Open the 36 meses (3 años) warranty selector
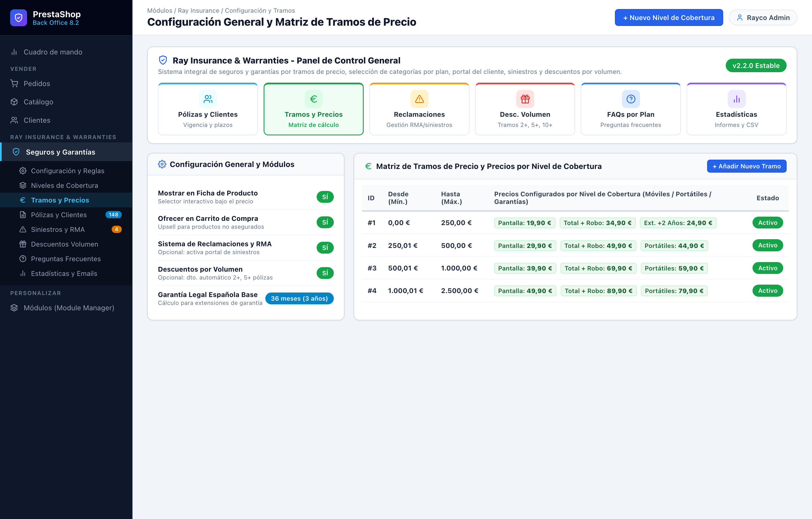Viewport: 812px width, 519px height. coord(299,299)
